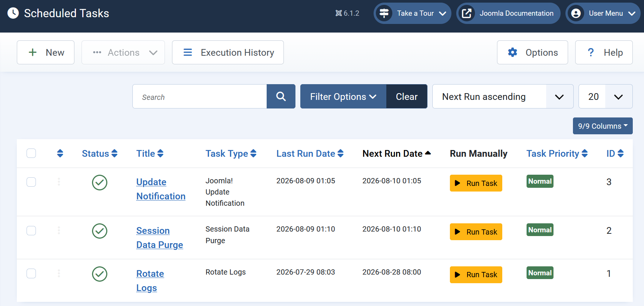Expand the Take a Tour dropdown
The height and width of the screenshot is (306, 644).
pyautogui.click(x=413, y=13)
